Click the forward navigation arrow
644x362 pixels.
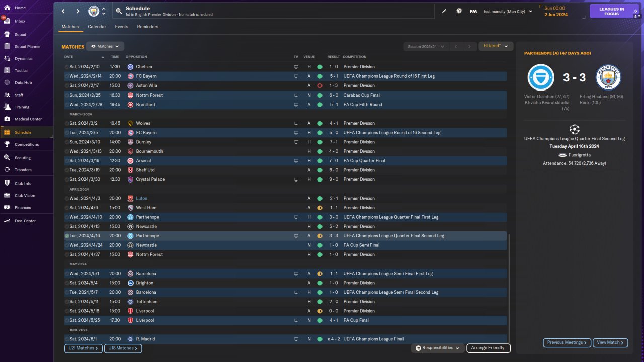(78, 11)
